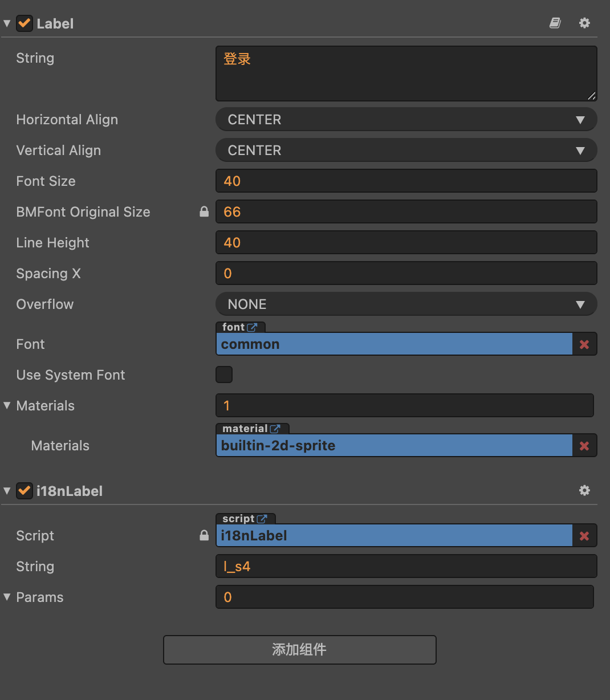Screen dimensions: 610x700
Task: Jump to script asset via link icon
Action: [262, 519]
